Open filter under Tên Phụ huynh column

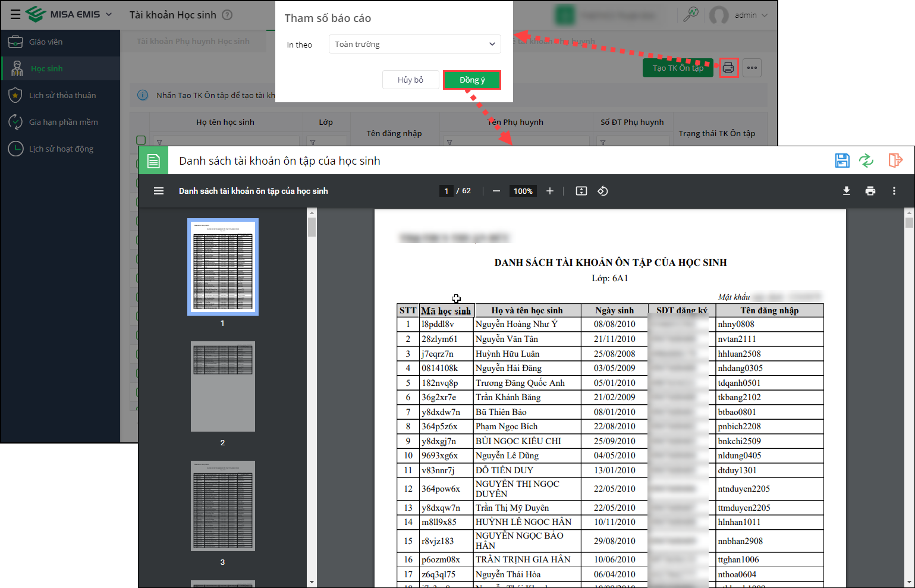pos(449,142)
